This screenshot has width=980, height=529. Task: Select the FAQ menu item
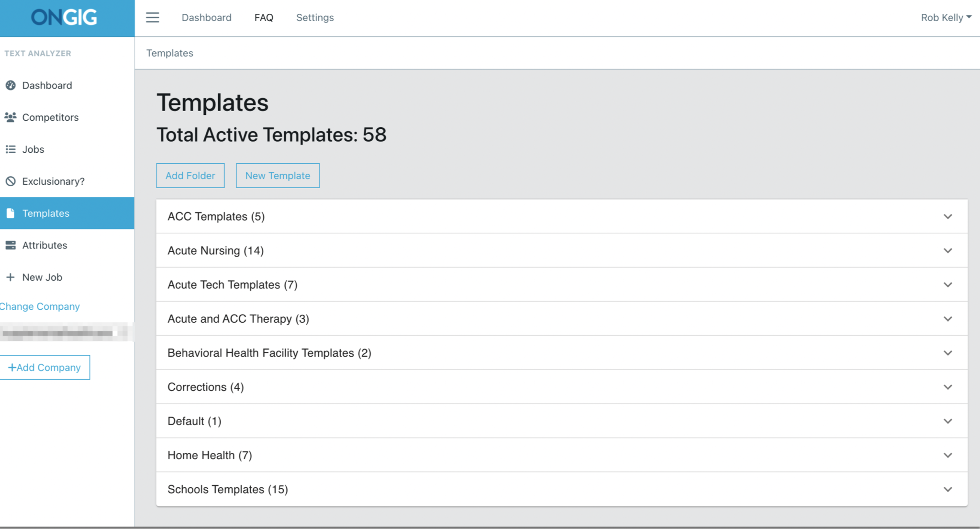(264, 18)
